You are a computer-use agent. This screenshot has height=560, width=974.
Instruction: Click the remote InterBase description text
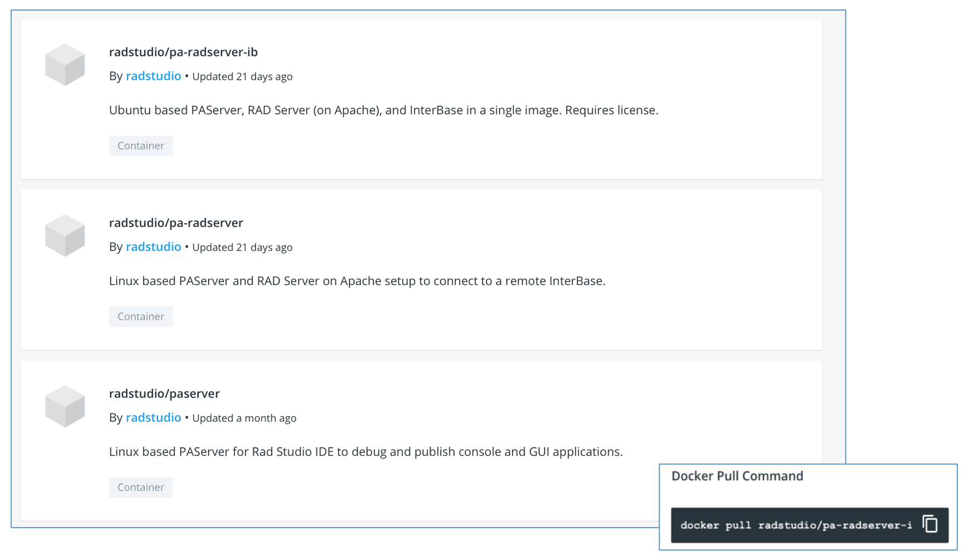click(357, 281)
